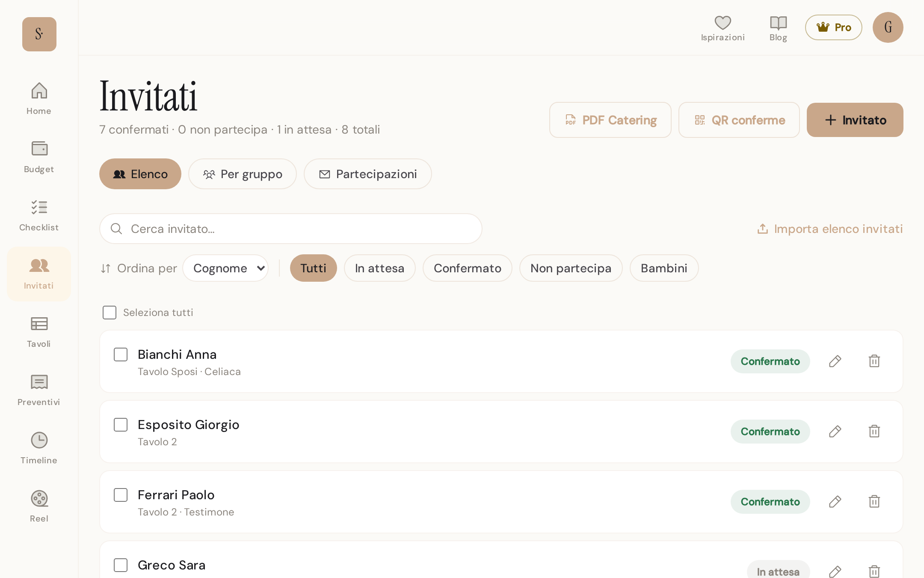Open the Budget wallet icon in sidebar
The image size is (924, 578).
(39, 149)
